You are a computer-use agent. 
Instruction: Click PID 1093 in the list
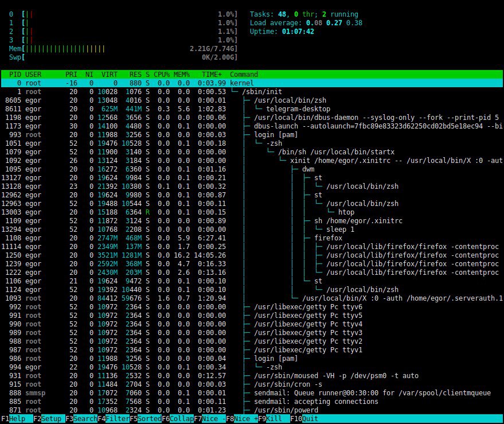(13, 298)
